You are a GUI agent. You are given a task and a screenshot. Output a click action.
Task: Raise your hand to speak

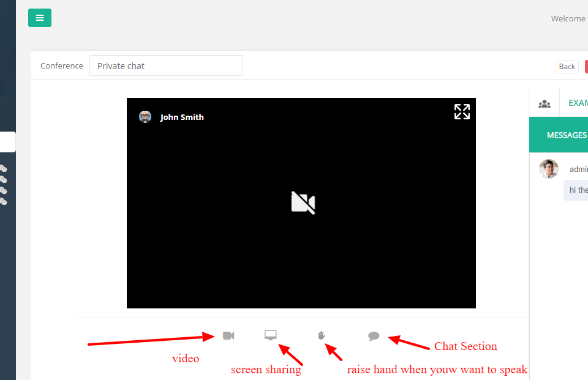tap(322, 335)
